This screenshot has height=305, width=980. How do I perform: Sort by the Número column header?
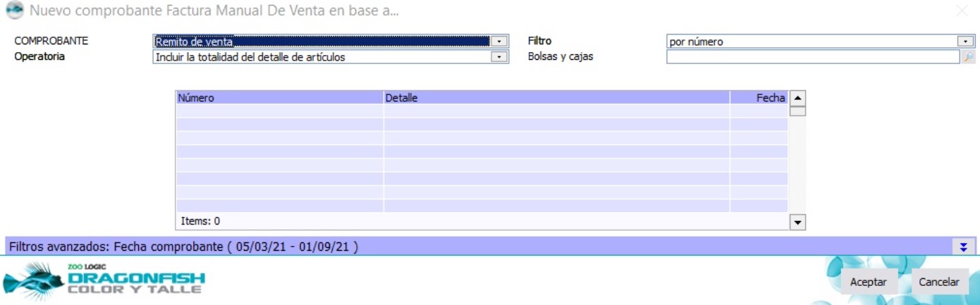pos(279,98)
